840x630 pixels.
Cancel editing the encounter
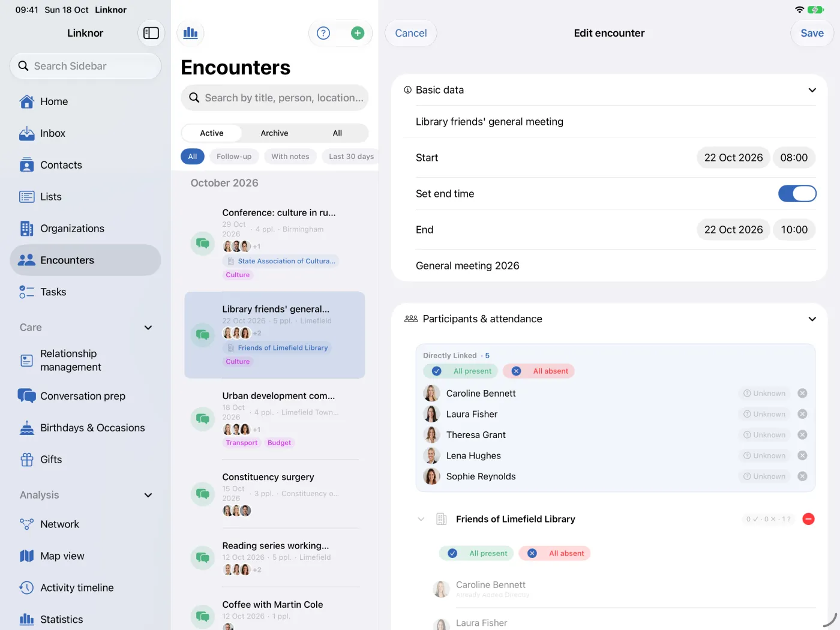[411, 33]
